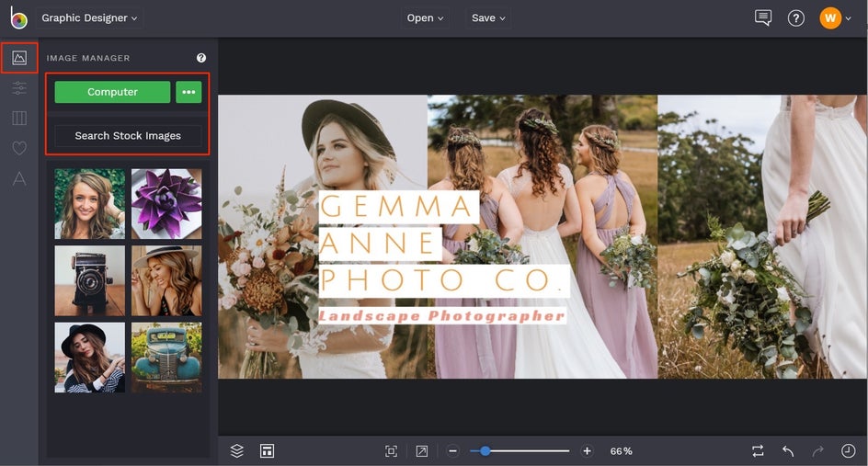Click the Search Stock Images button
Screen dimensions: 868x466
point(128,136)
